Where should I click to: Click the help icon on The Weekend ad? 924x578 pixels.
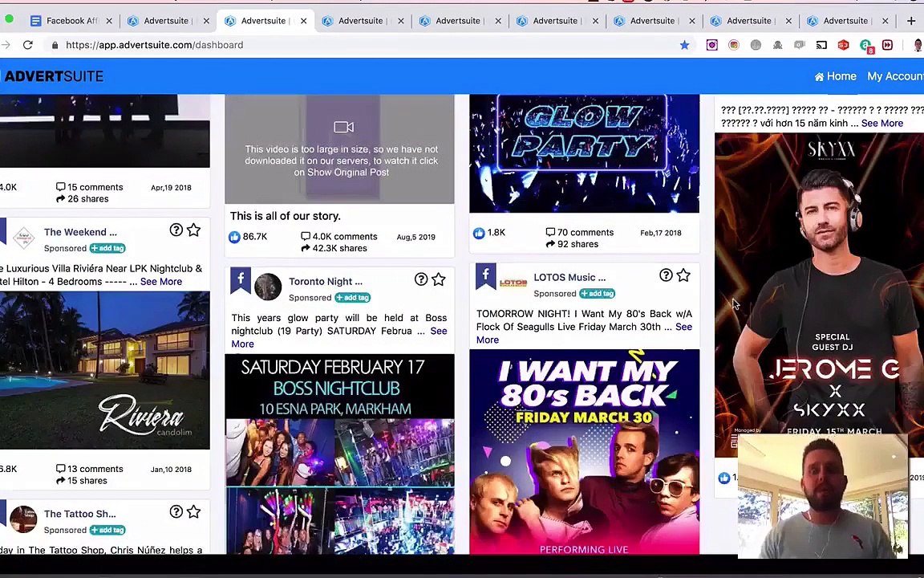[176, 230]
